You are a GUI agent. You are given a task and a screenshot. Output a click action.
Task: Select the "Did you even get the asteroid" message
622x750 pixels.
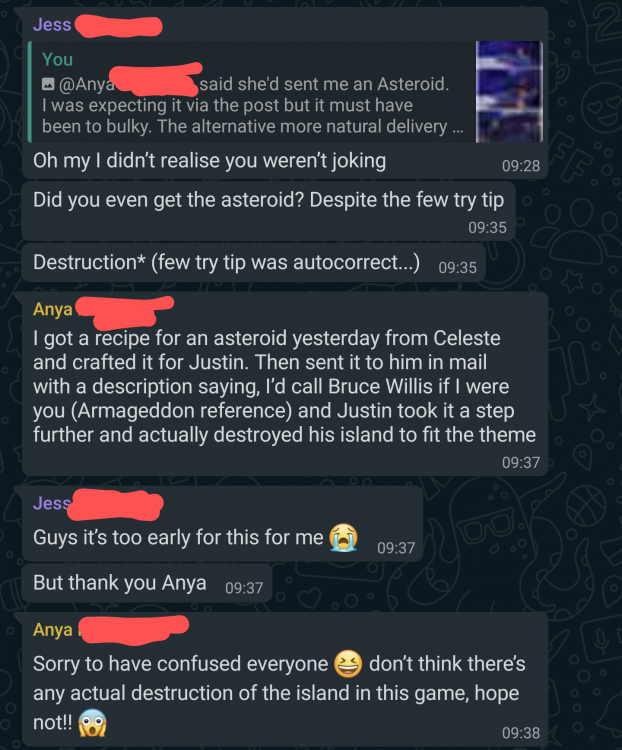tap(268, 211)
